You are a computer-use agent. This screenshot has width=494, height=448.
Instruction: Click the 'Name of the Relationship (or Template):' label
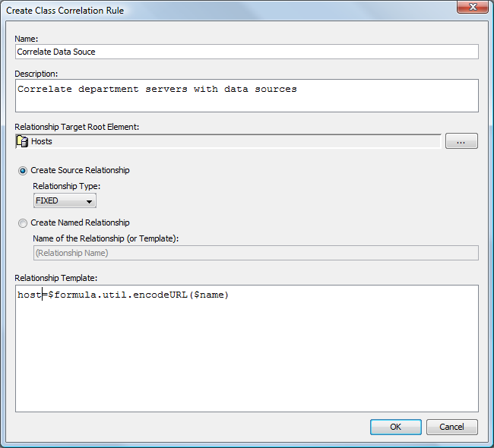106,238
